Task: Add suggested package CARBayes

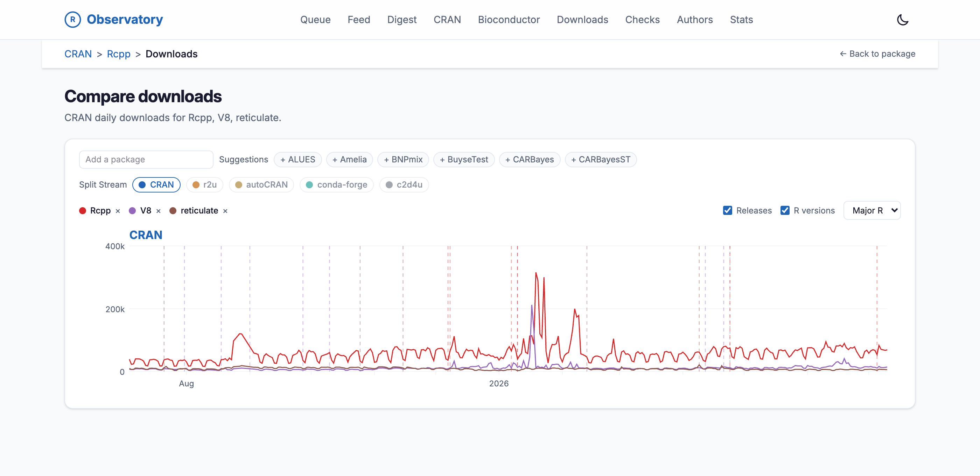Action: (530, 160)
